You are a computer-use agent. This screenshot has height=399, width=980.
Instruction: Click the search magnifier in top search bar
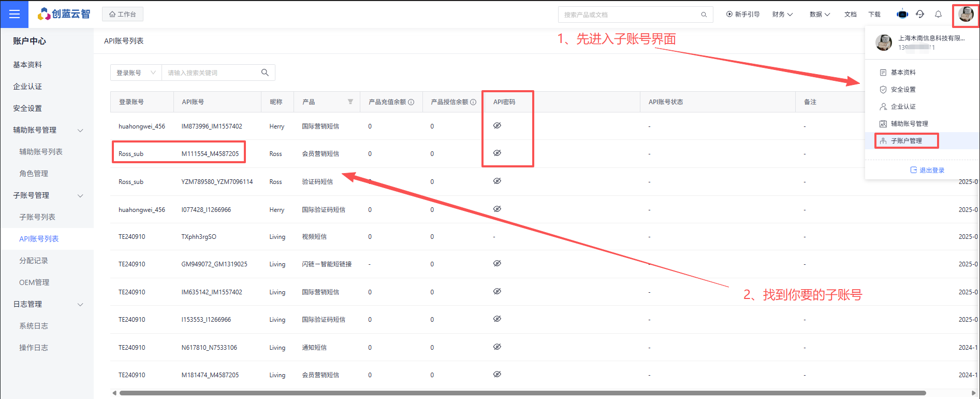(x=704, y=15)
